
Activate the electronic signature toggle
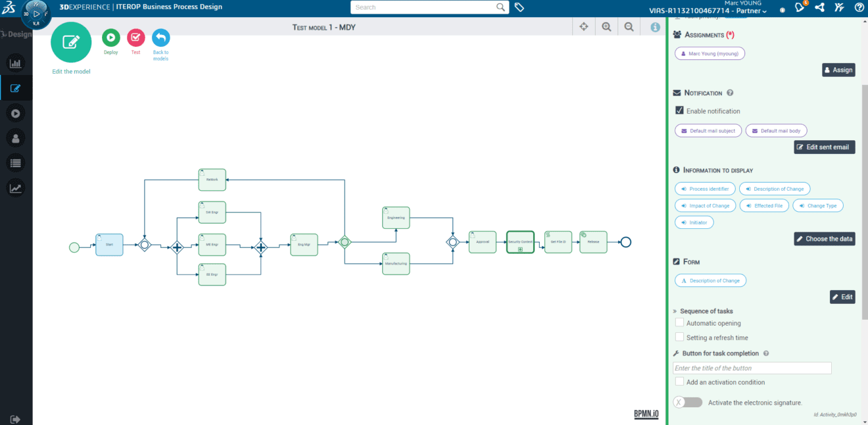(688, 401)
